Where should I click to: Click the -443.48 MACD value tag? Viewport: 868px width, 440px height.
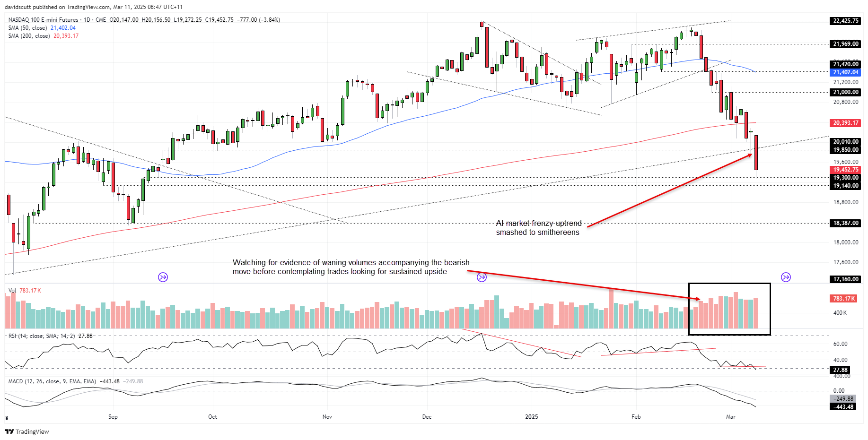[843, 407]
